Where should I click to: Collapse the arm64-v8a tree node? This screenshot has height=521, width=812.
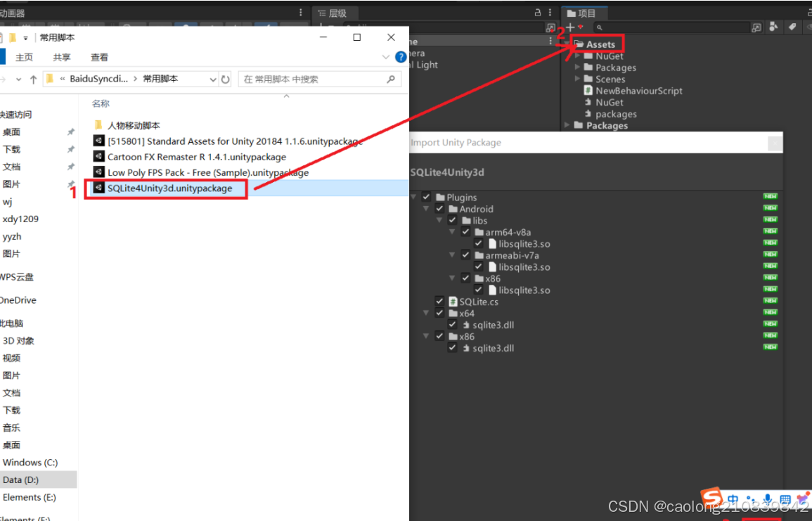click(x=452, y=232)
